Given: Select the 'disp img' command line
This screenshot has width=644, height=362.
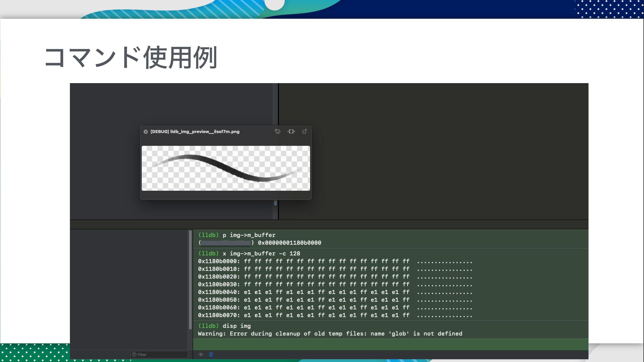Looking at the screenshot, I should click(236, 326).
